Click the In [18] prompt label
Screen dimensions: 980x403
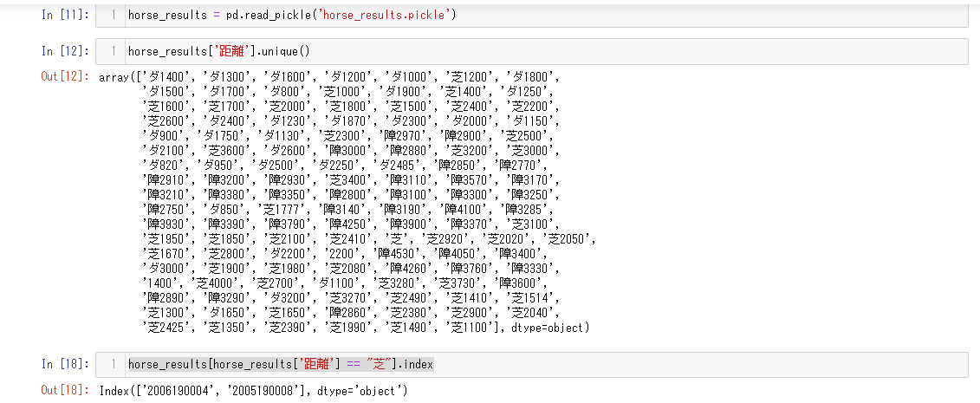tap(65, 364)
